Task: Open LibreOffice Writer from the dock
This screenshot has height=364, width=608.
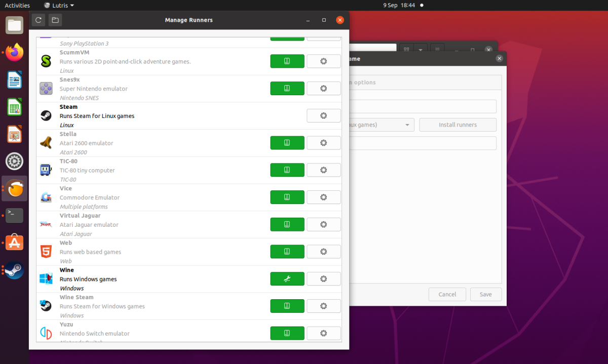Action: (x=14, y=79)
